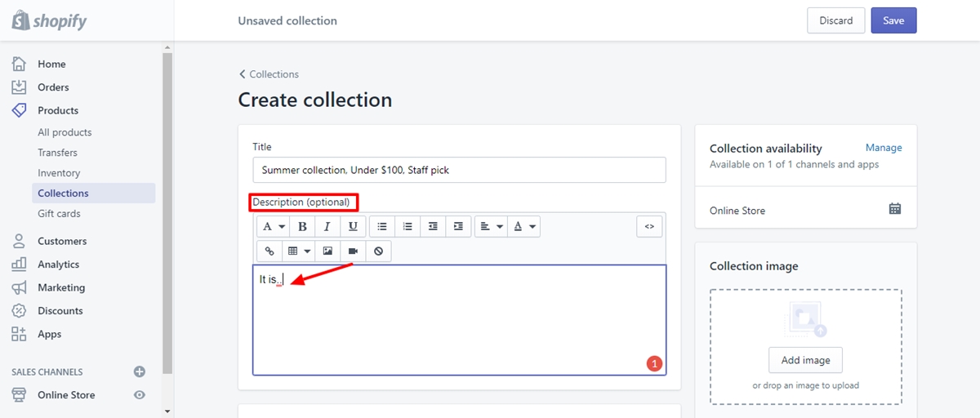This screenshot has height=418, width=980.
Task: Click the collection Title input field
Action: 459,170
